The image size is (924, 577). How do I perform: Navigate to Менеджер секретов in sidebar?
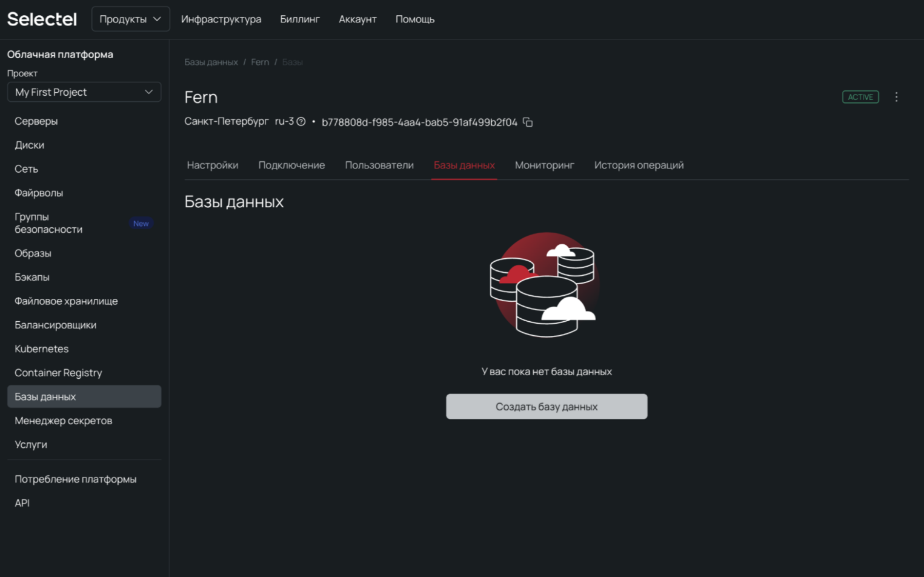(x=64, y=421)
